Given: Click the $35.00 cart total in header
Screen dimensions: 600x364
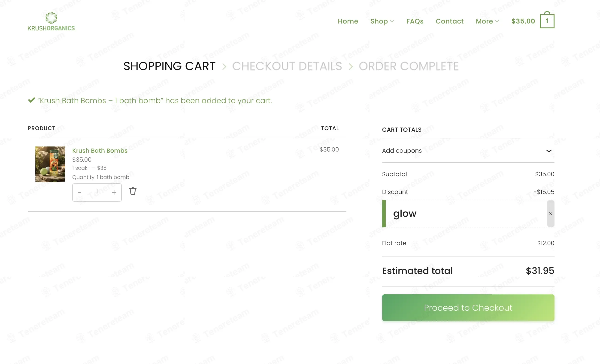Looking at the screenshot, I should tap(523, 21).
